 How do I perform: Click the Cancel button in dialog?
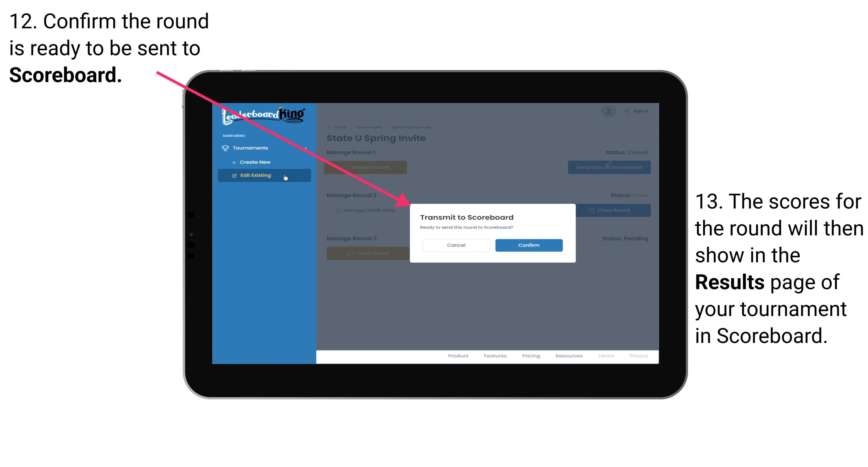456,244
